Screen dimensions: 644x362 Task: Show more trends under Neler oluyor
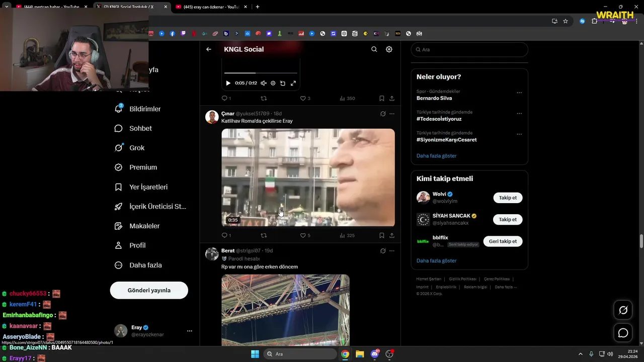[x=436, y=156]
